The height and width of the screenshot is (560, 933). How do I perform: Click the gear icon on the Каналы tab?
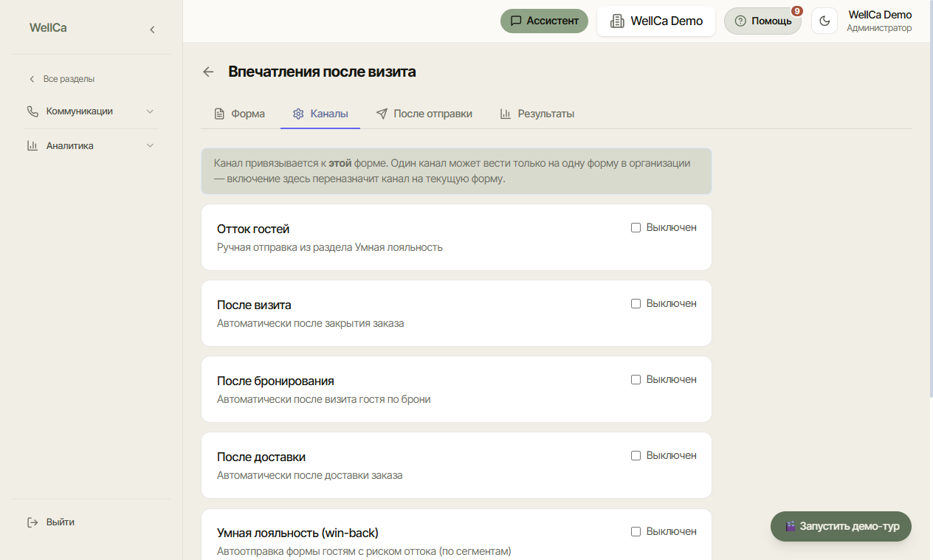click(298, 114)
